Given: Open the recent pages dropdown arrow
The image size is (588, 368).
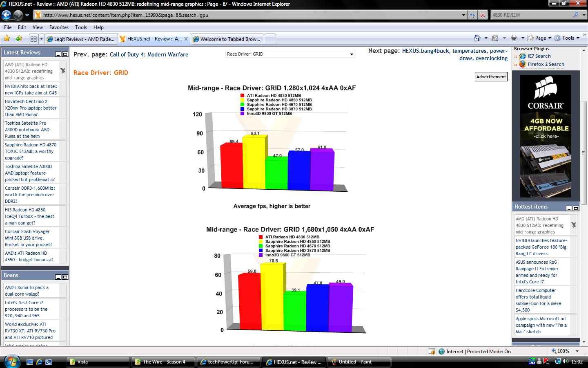Looking at the screenshot, I should (27, 15).
